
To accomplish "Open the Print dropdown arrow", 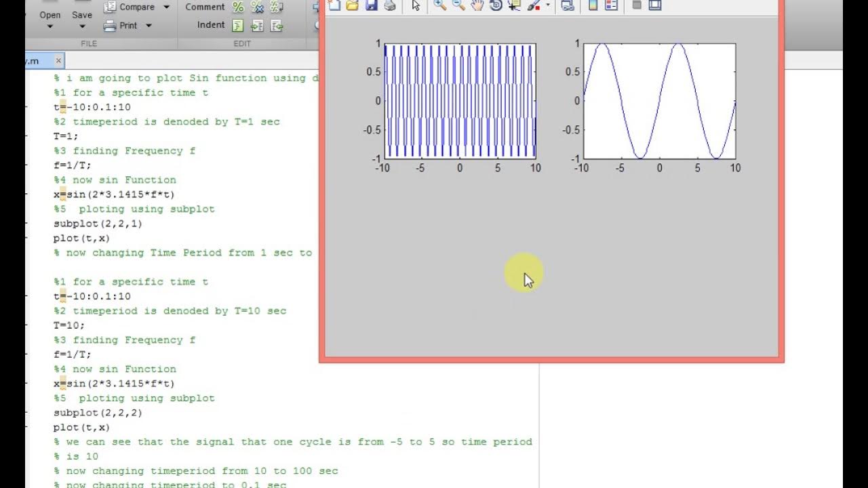I will click(x=149, y=26).
